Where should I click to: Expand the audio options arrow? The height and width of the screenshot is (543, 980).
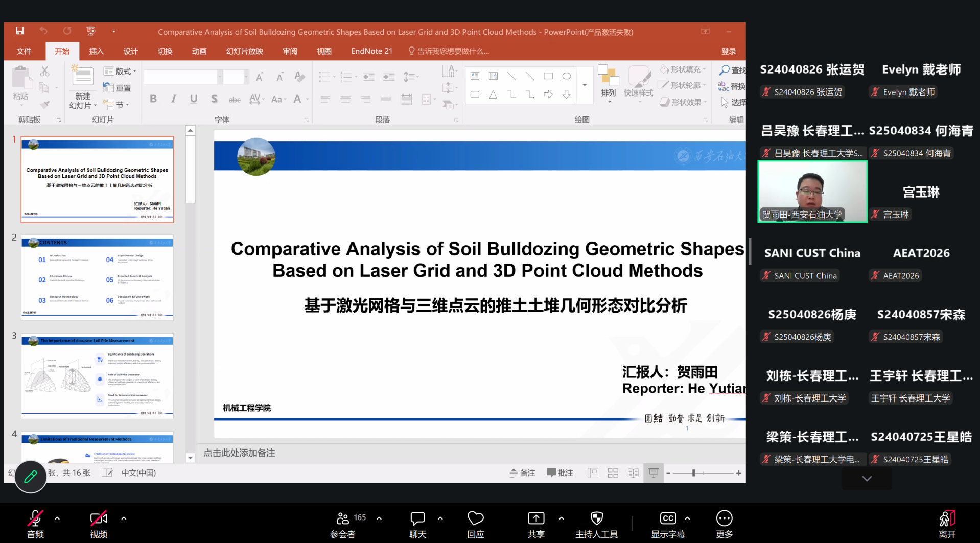click(x=57, y=518)
